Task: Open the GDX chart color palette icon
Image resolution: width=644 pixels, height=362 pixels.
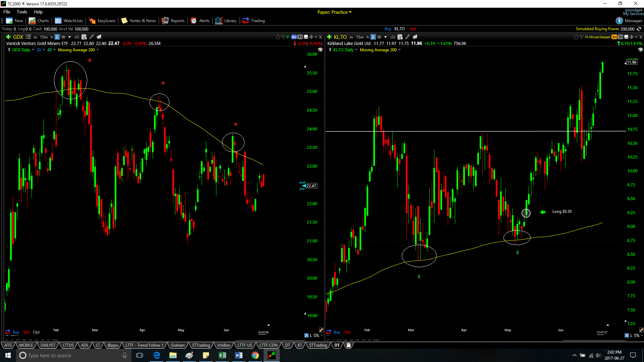Action: point(320,50)
